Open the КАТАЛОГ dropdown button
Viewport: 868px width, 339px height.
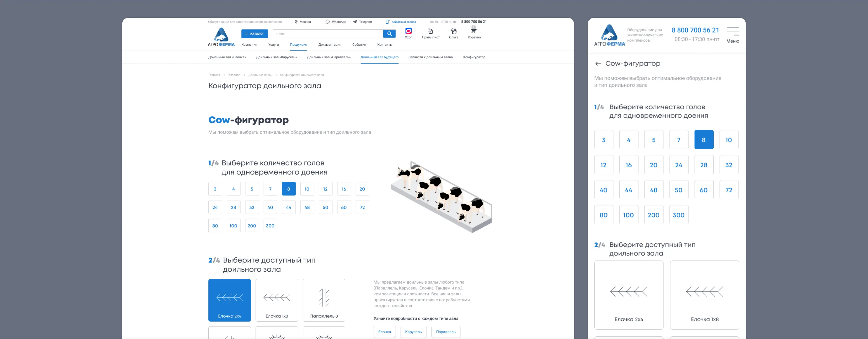(x=254, y=34)
